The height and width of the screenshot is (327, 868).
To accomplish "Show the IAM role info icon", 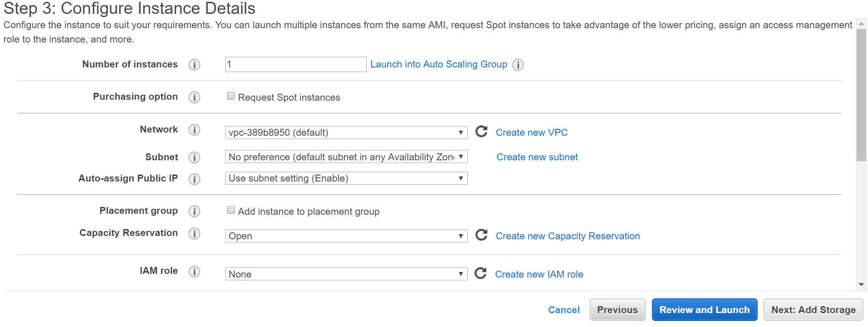I will click(194, 271).
